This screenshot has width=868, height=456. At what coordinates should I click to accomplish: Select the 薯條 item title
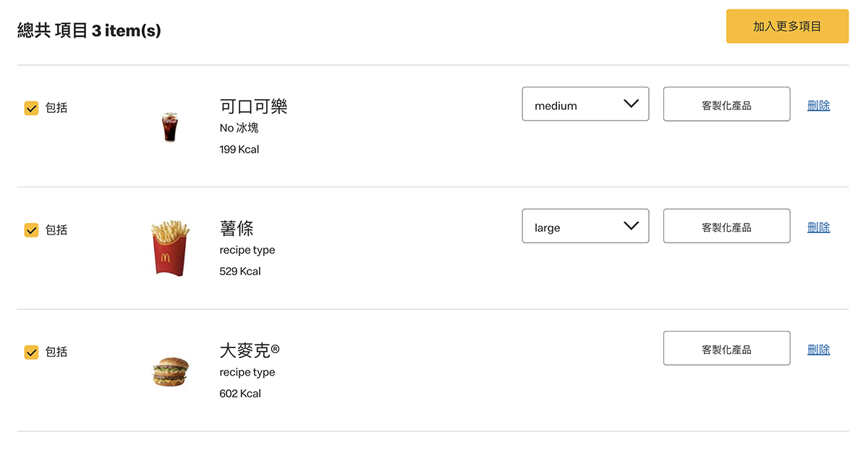(237, 229)
